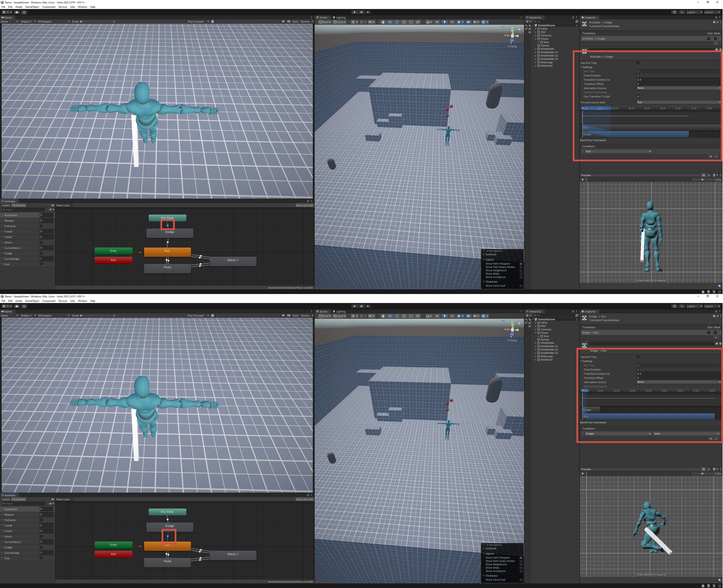Image resolution: width=723 pixels, height=588 pixels.
Task: Select the Rotate tool in the Scene toolbar
Action: pyautogui.click(x=397, y=22)
